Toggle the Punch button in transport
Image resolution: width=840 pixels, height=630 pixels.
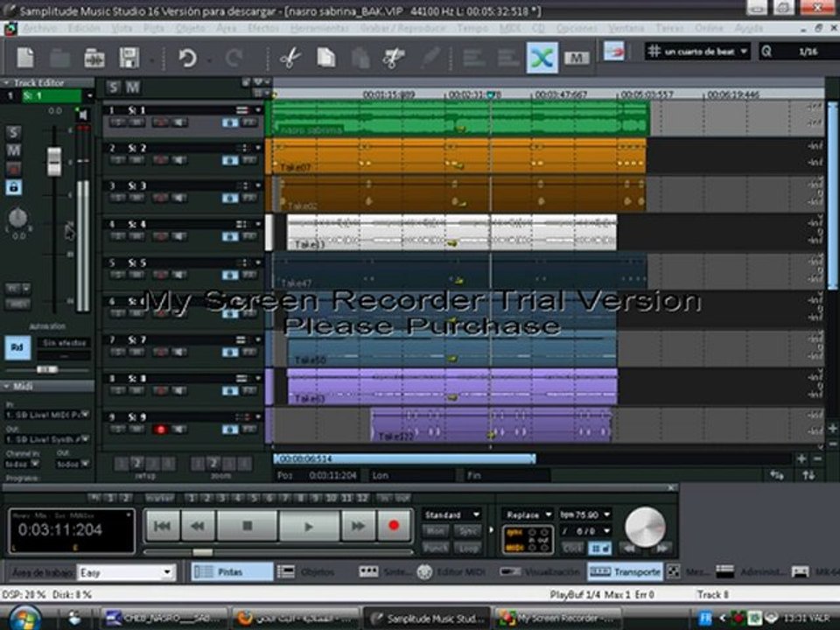[x=436, y=548]
